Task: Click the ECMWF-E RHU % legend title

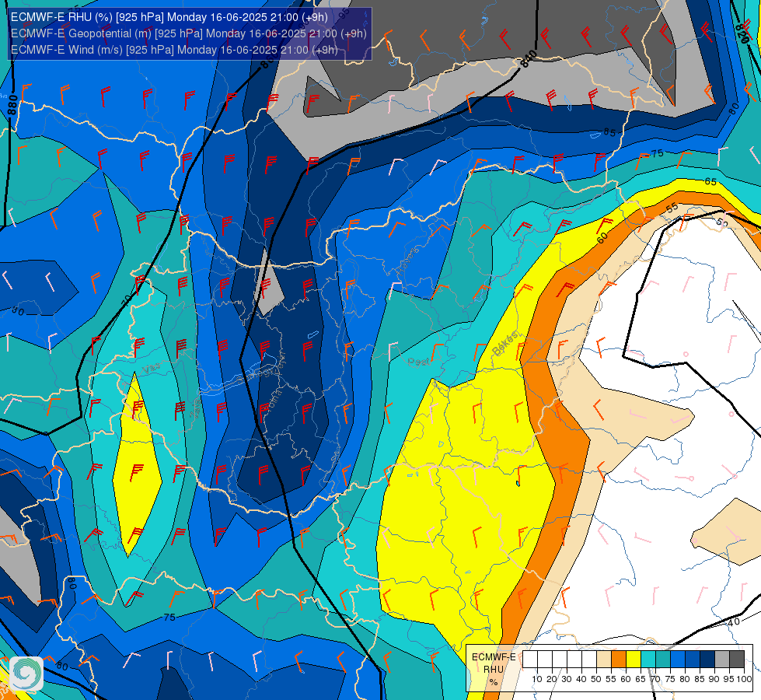Action: (494, 669)
